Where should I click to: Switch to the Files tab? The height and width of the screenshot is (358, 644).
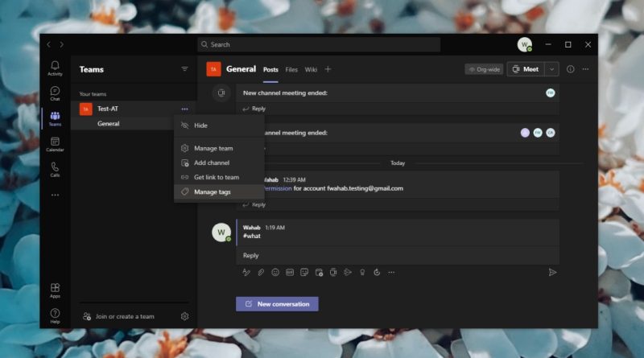[291, 70]
